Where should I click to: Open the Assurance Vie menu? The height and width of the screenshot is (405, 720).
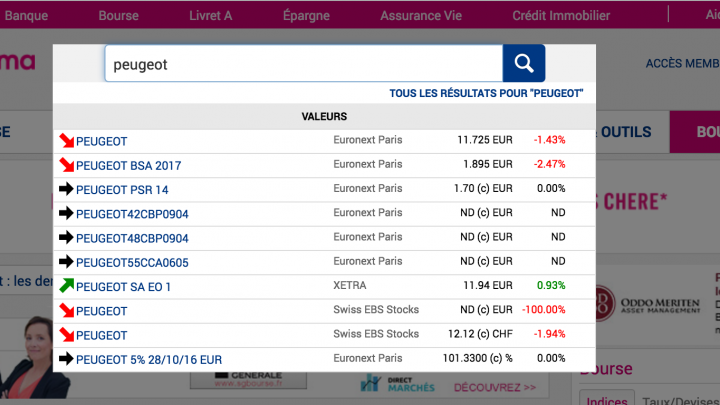coord(421,16)
